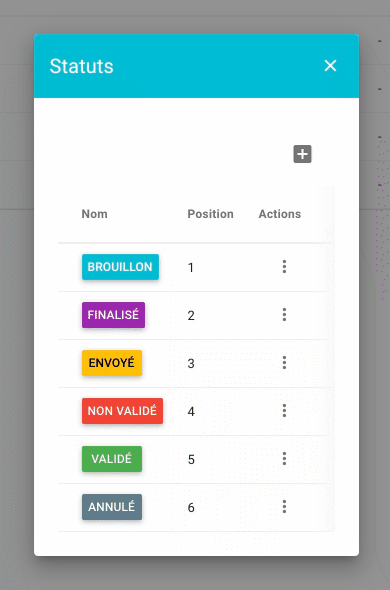Open actions menu for Finalisé row
The image size is (390, 590).
pyautogui.click(x=284, y=315)
